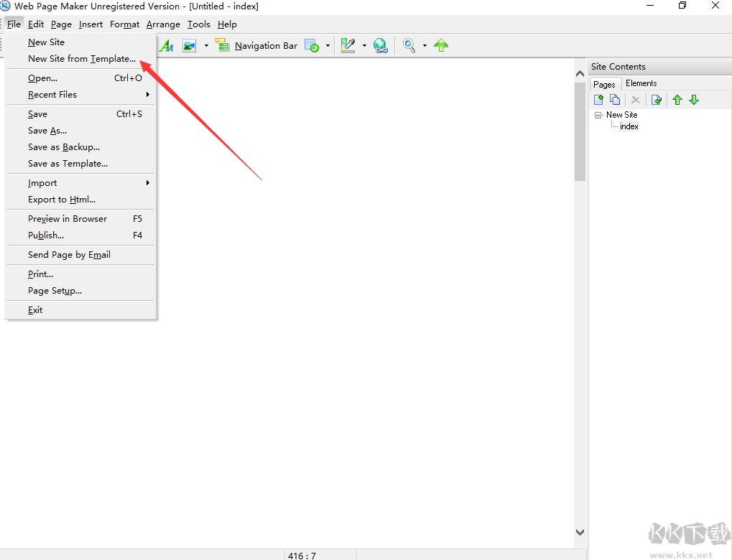Select the Text tool on the toolbar

[166, 45]
